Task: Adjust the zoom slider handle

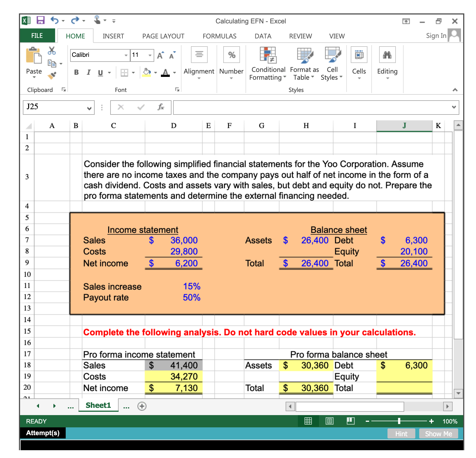Action: pos(399,421)
